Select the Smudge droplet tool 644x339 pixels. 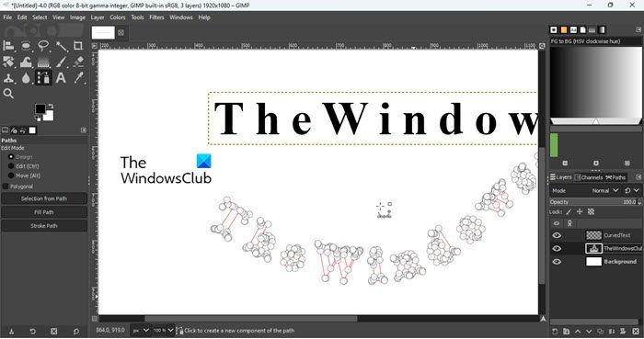click(26, 78)
